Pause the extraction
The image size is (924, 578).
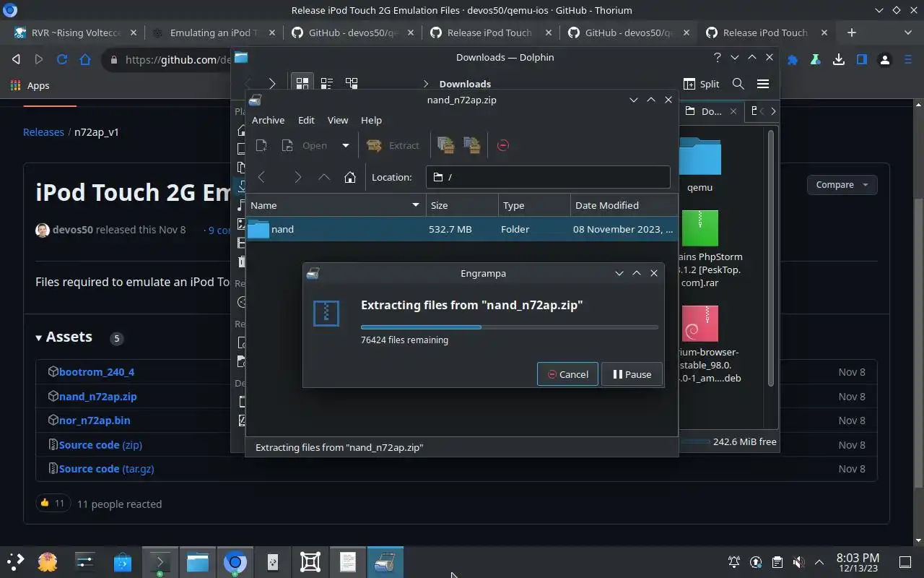[632, 374]
